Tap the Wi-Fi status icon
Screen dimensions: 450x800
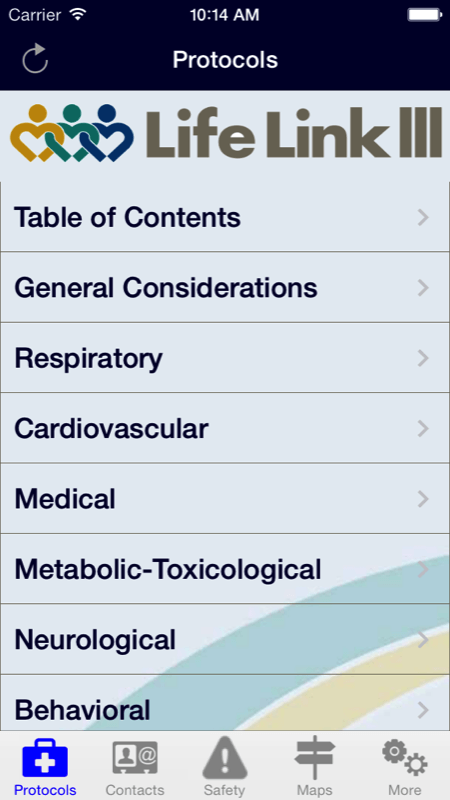78,14
